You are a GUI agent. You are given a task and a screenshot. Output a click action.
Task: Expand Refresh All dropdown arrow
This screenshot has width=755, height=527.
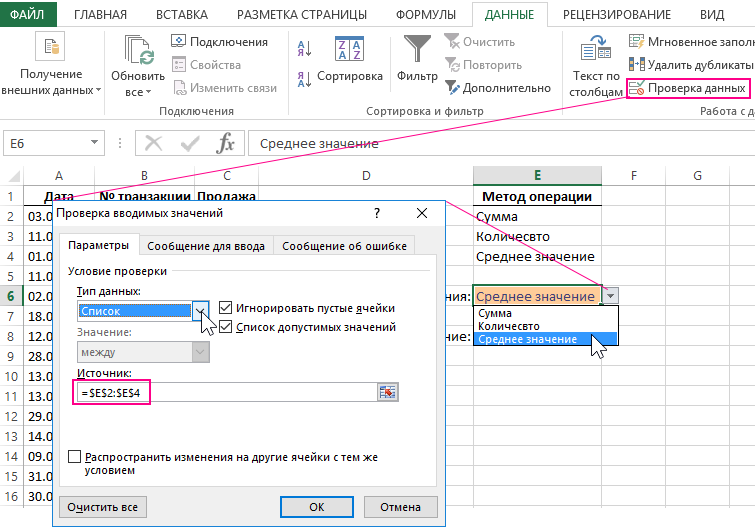click(x=148, y=92)
